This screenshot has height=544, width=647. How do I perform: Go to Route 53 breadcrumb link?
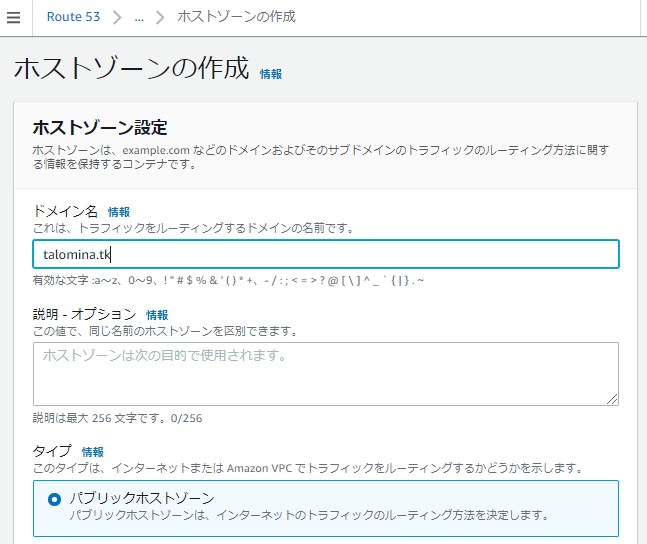[73, 17]
